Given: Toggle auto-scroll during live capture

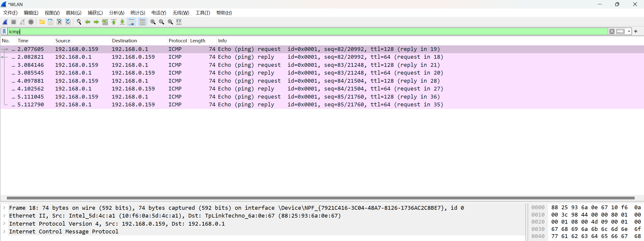Looking at the screenshot, I should point(131,22).
